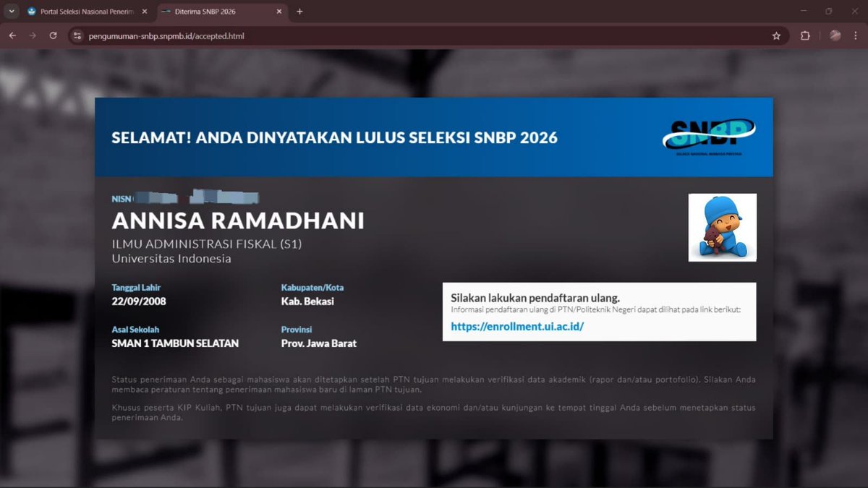This screenshot has height=488, width=868.
Task: View site information icon in address bar
Action: (78, 35)
